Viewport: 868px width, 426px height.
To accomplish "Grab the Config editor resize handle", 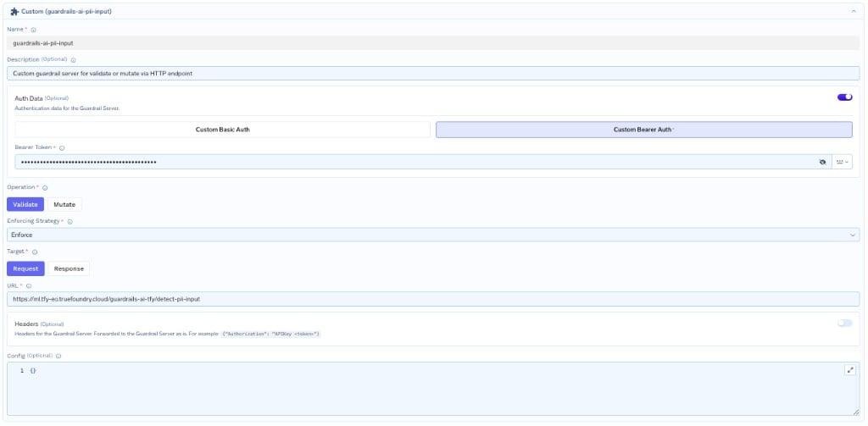I will pos(856,412).
